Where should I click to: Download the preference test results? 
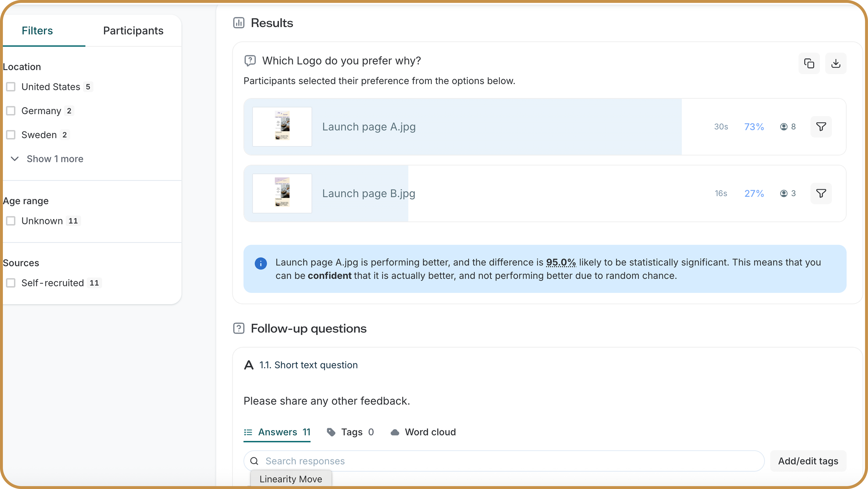(x=835, y=63)
